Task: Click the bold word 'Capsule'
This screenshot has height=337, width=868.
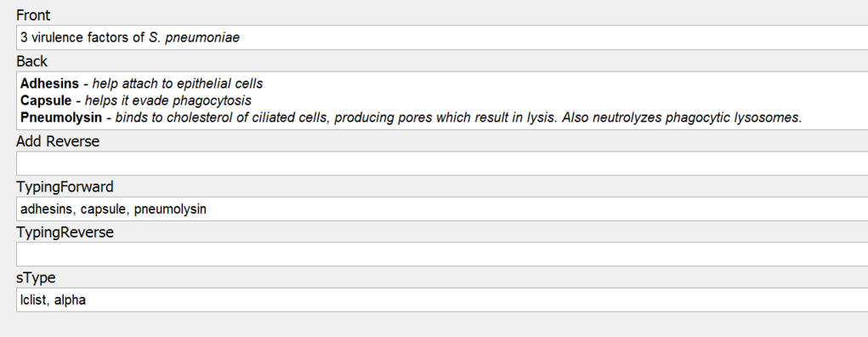Action: [x=46, y=101]
